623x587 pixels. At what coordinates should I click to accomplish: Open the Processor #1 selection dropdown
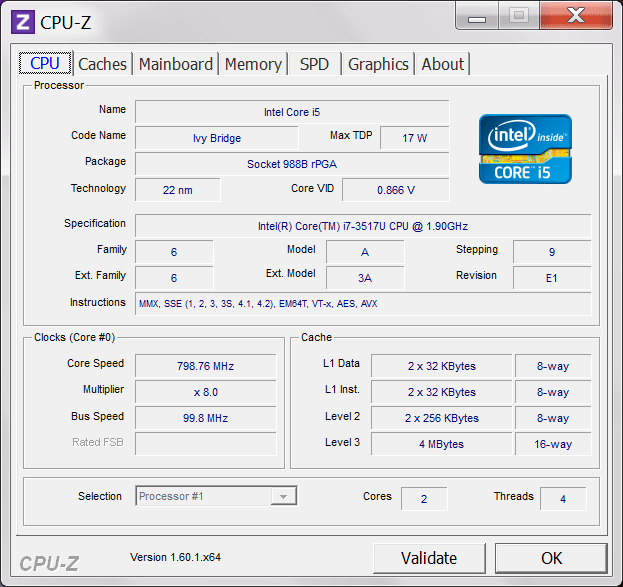pos(216,496)
